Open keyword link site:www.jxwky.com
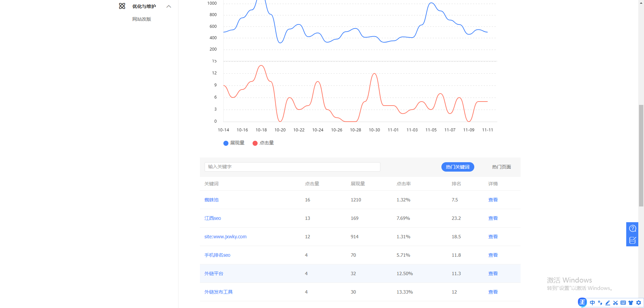644x308 pixels. click(x=225, y=237)
